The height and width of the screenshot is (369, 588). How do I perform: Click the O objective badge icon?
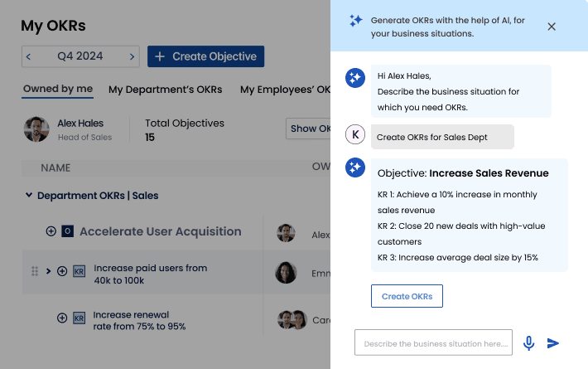point(68,231)
